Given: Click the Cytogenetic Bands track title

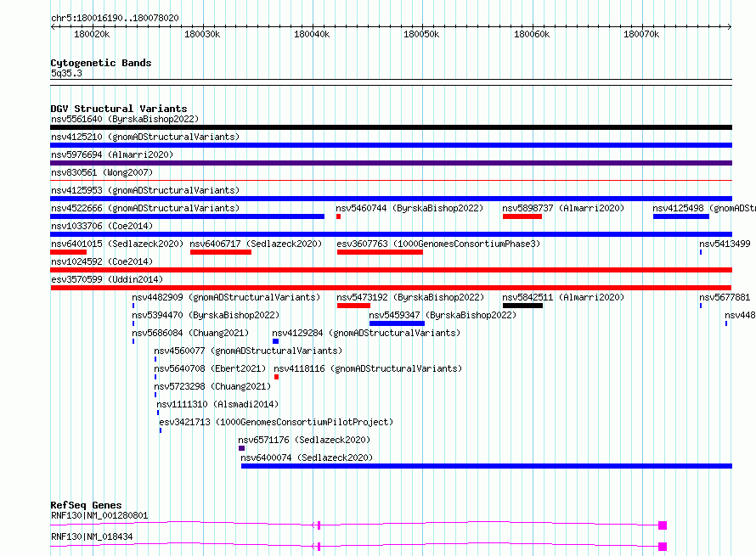Looking at the screenshot, I should 101,63.
